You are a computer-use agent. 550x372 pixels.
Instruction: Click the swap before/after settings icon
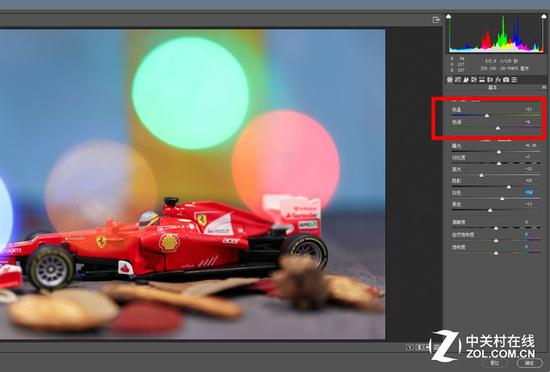(420, 347)
